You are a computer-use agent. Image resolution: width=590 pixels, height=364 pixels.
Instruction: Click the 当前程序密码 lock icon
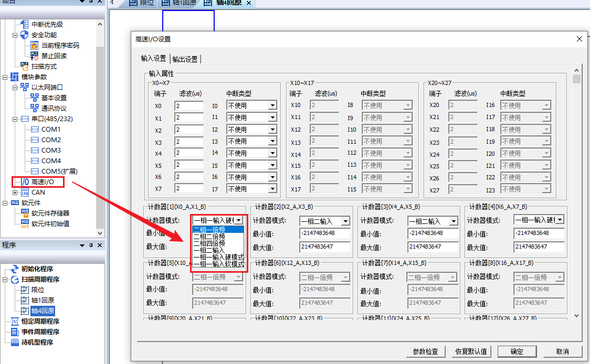click(35, 46)
